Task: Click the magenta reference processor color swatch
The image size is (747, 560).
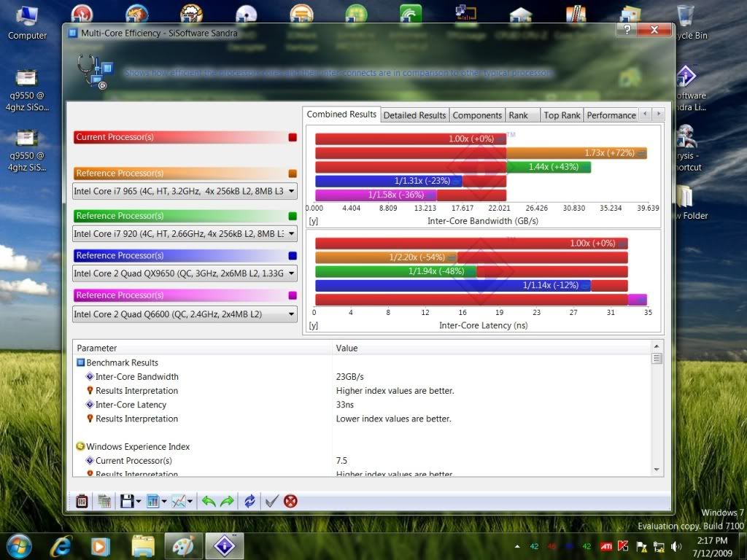Action: pyautogui.click(x=293, y=295)
